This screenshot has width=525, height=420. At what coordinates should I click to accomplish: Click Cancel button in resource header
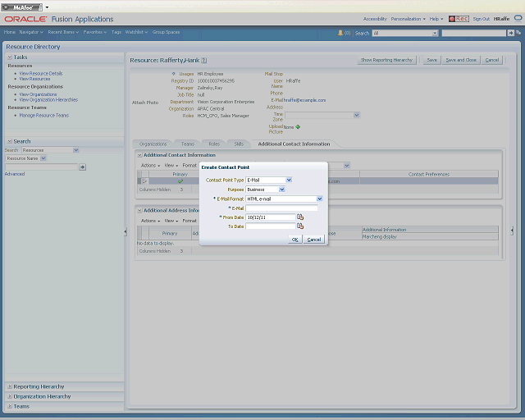(x=492, y=60)
